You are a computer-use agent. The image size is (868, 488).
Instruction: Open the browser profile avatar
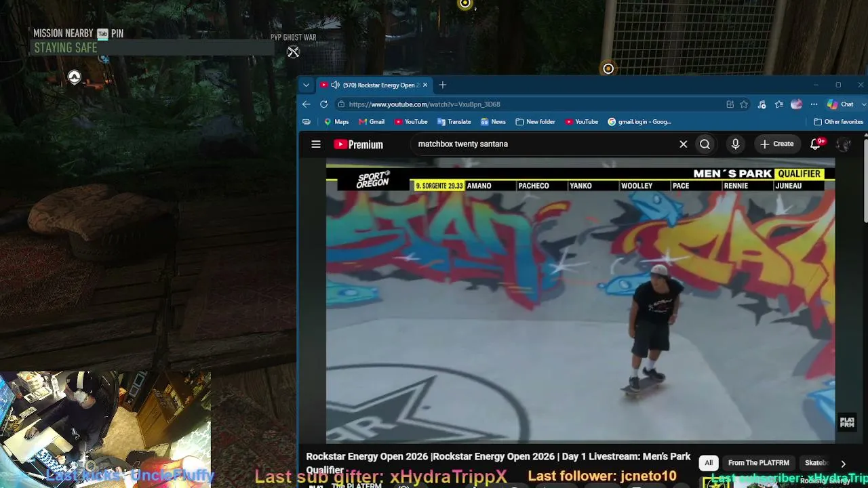point(796,104)
